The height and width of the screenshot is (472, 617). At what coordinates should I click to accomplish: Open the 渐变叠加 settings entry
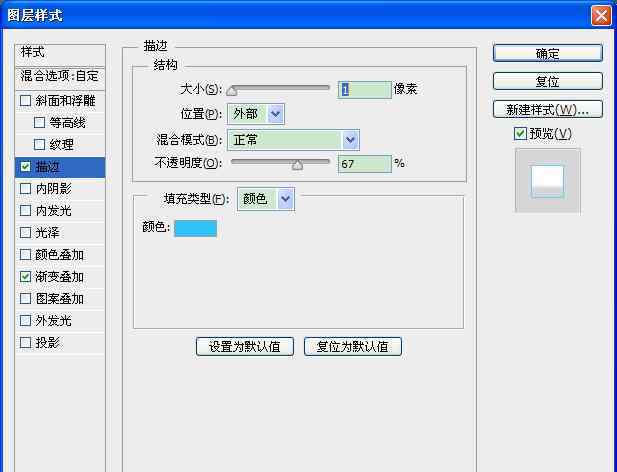59,277
